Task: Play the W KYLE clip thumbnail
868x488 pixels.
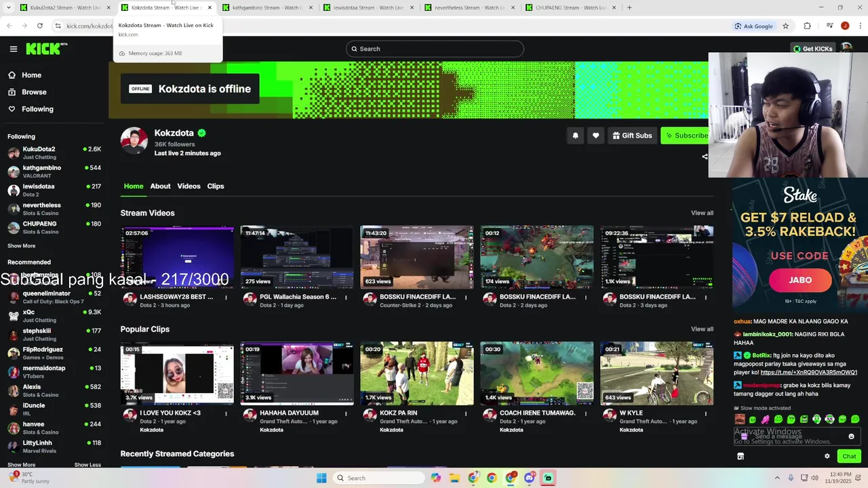Action: [x=657, y=373]
